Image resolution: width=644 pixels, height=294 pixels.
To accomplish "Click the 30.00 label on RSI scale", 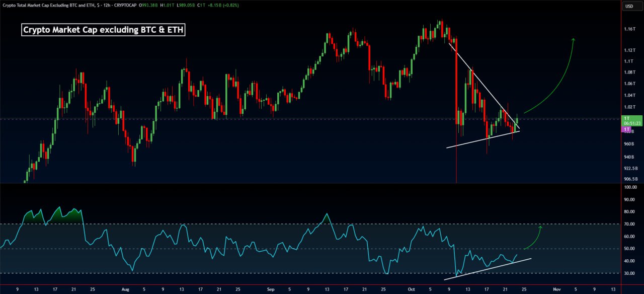I will [x=630, y=273].
